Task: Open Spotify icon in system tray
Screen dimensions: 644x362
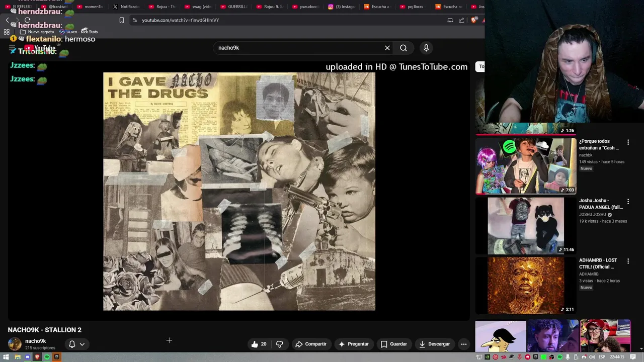Action: coord(560,357)
